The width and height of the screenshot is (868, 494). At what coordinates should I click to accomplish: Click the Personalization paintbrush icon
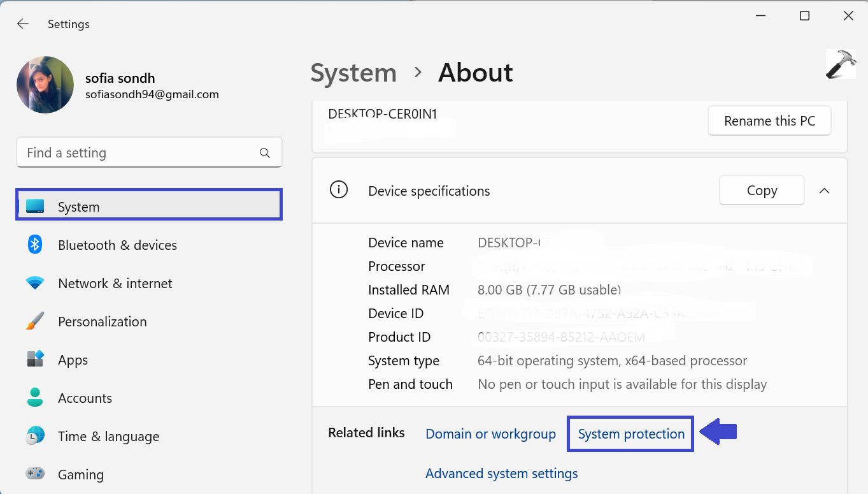point(35,321)
